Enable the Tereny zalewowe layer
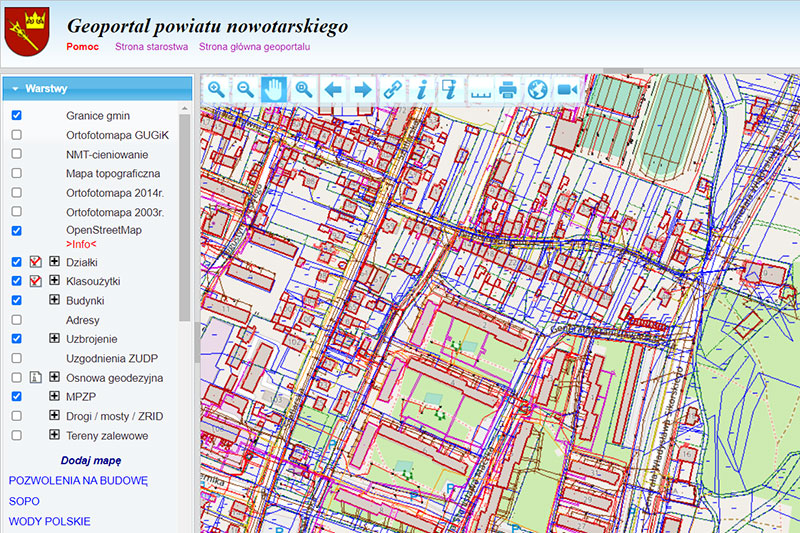The height and width of the screenshot is (533, 800). [x=16, y=435]
